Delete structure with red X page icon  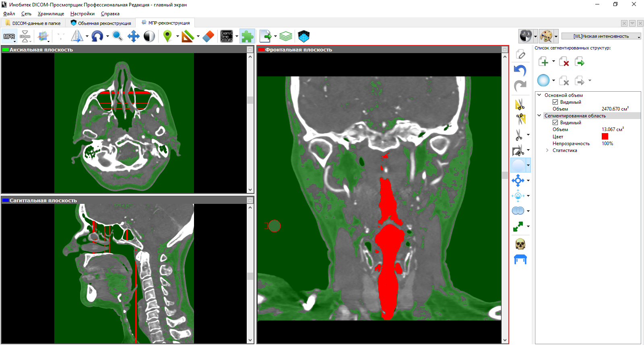(564, 62)
